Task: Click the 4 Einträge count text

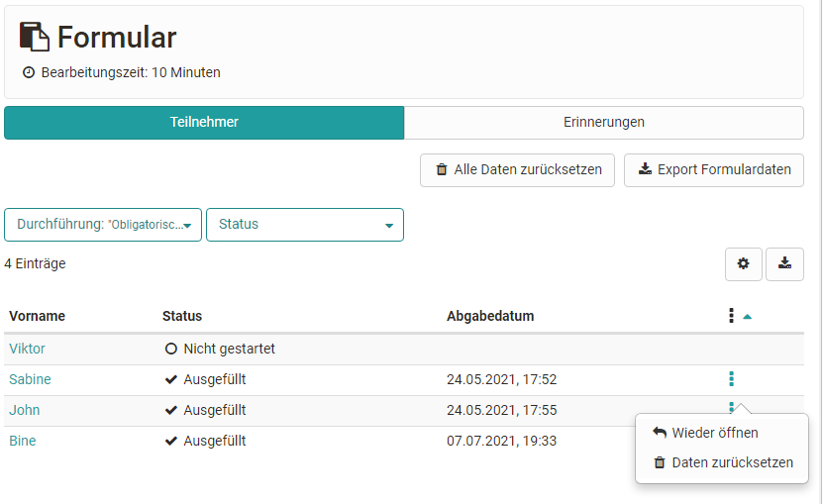Action: [35, 263]
